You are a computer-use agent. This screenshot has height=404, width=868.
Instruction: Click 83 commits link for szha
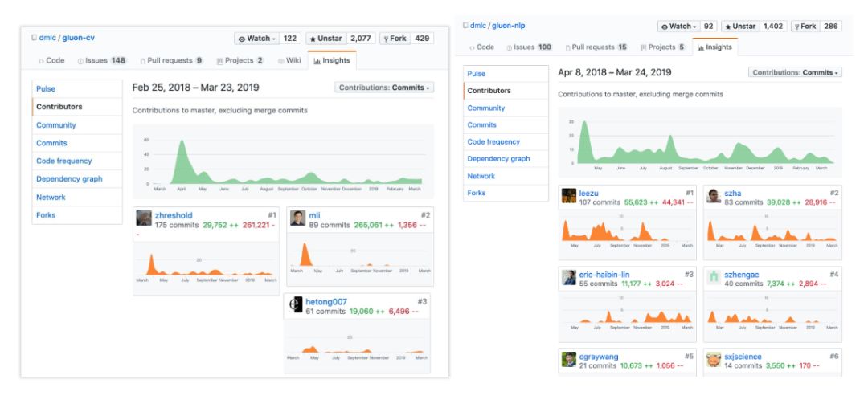point(743,202)
